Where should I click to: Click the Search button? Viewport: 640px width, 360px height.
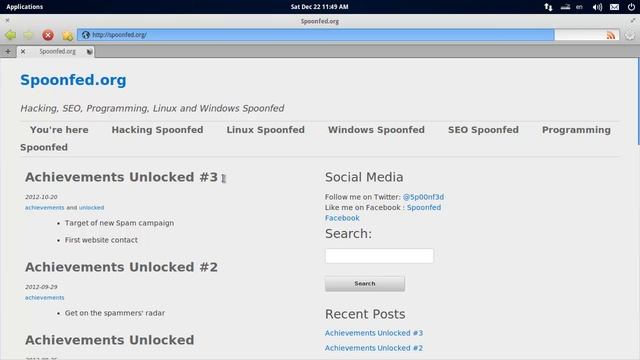click(364, 283)
